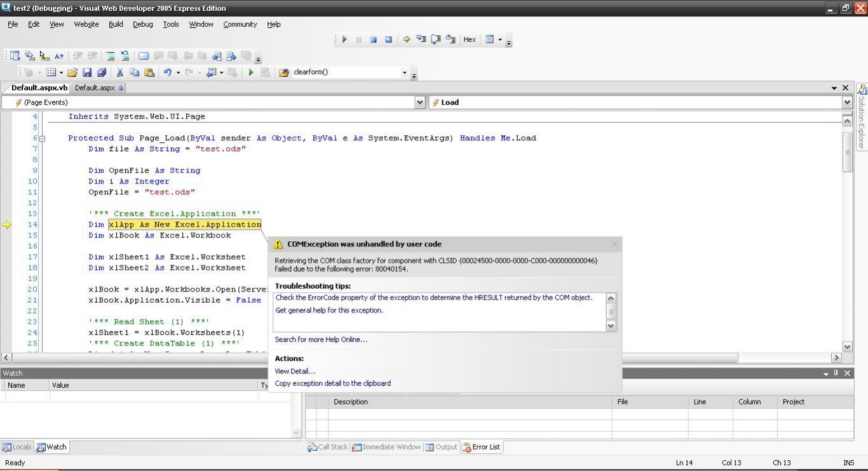The width and height of the screenshot is (868, 471).
Task: Restart the debugging session
Action: click(x=388, y=39)
